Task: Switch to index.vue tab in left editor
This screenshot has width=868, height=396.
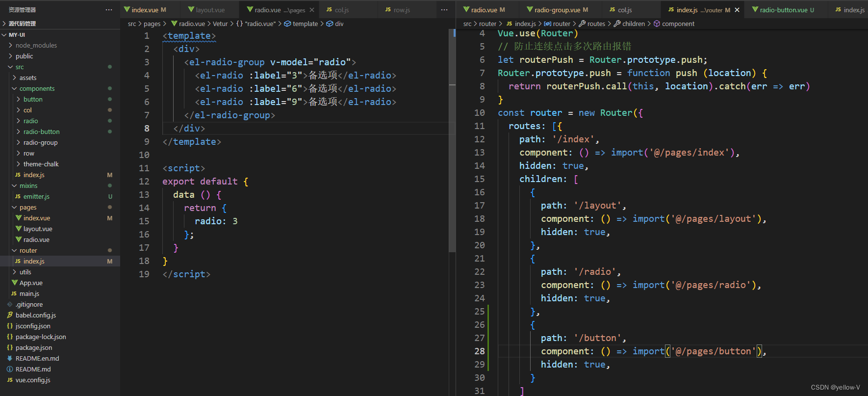Action: (149, 10)
